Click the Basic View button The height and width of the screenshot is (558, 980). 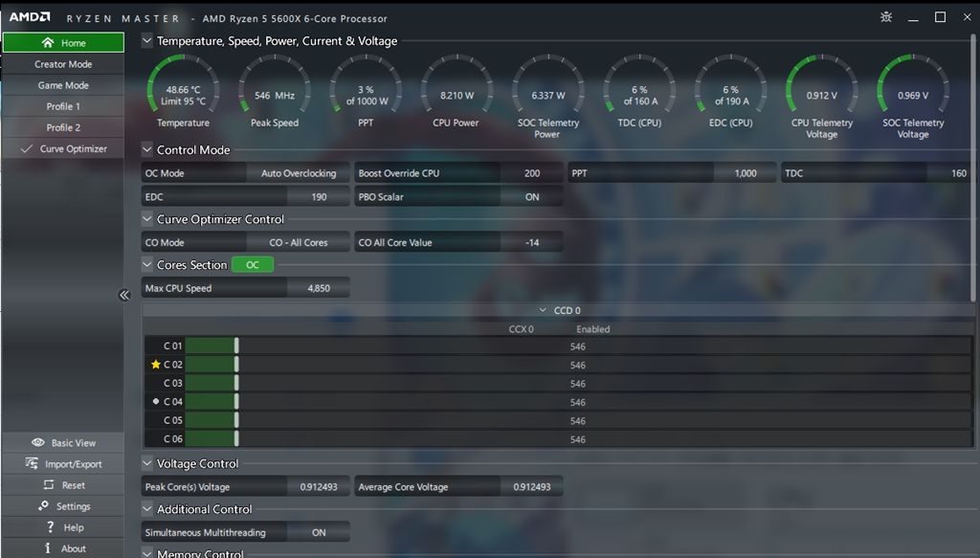[63, 442]
